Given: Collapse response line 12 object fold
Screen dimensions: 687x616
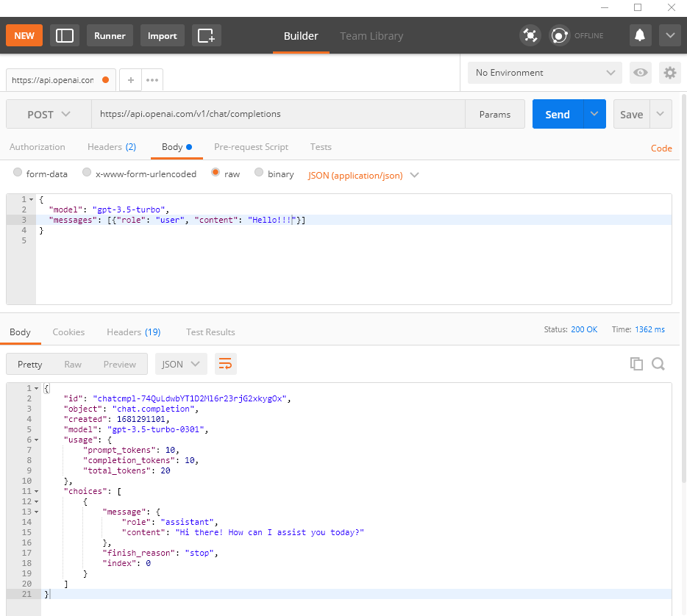Looking at the screenshot, I should (x=36, y=502).
